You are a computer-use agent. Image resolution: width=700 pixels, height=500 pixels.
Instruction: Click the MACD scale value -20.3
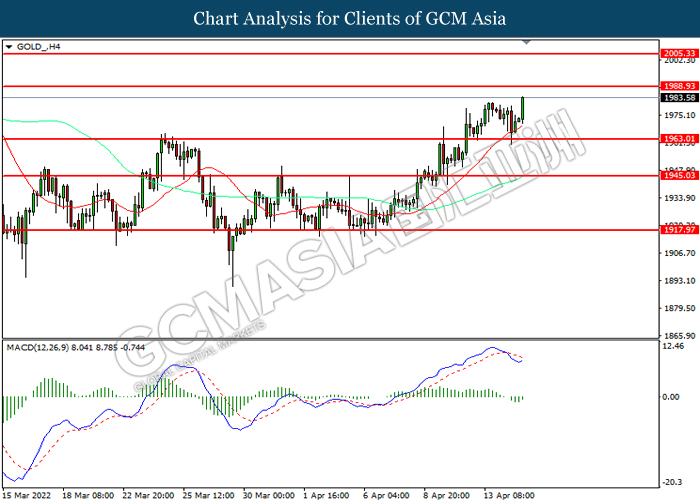click(x=672, y=482)
